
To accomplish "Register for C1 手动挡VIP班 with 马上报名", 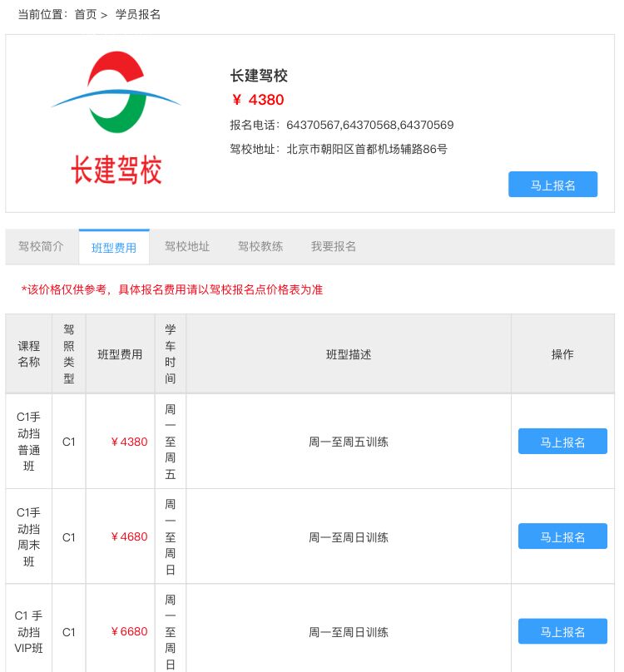I will point(562,631).
